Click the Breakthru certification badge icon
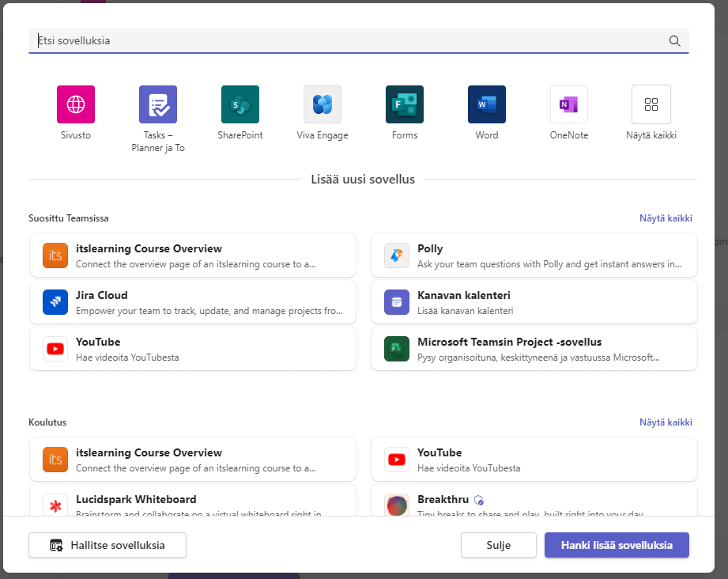728x579 pixels. tap(479, 500)
